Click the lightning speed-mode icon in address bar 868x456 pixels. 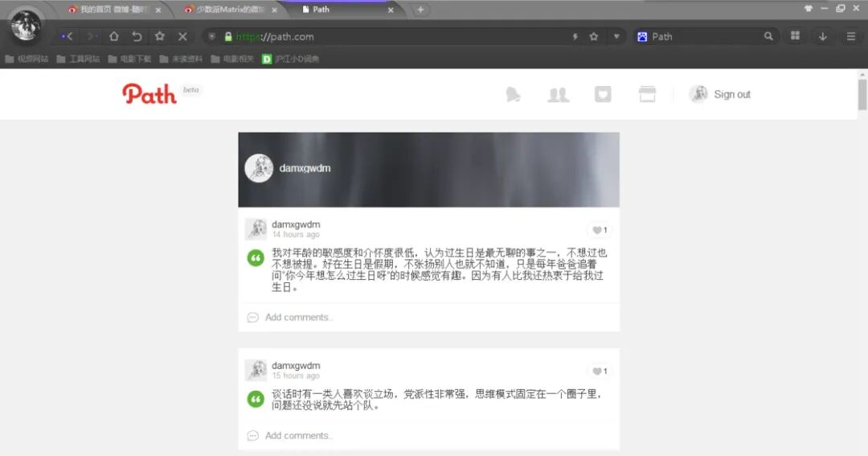[575, 36]
